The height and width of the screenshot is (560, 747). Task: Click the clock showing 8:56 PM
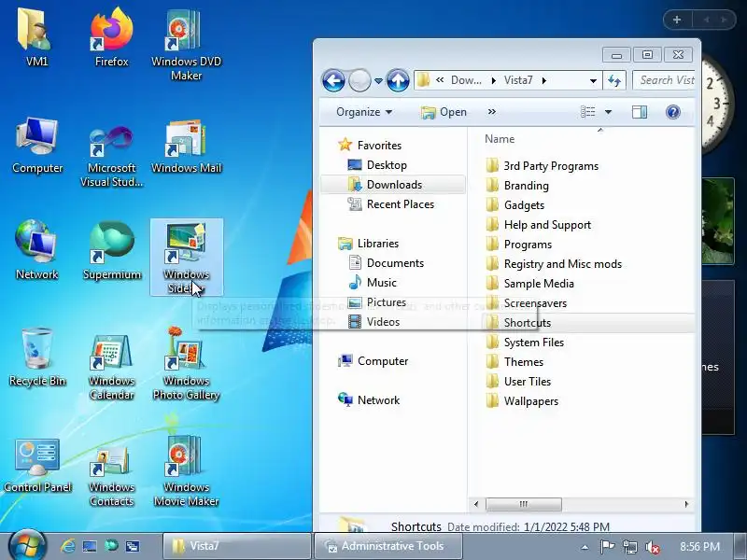[x=699, y=547]
